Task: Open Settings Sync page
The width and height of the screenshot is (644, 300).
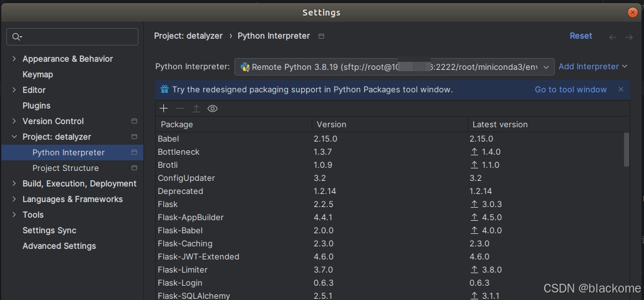Action: click(x=49, y=231)
